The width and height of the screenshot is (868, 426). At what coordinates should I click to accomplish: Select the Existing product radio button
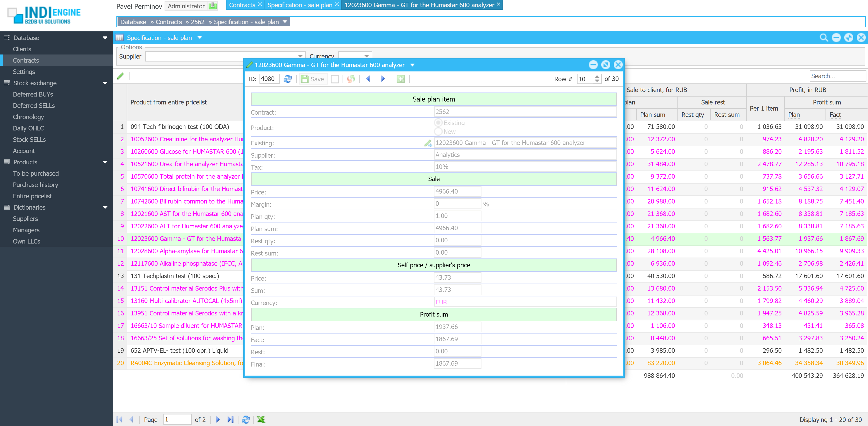pyautogui.click(x=438, y=123)
